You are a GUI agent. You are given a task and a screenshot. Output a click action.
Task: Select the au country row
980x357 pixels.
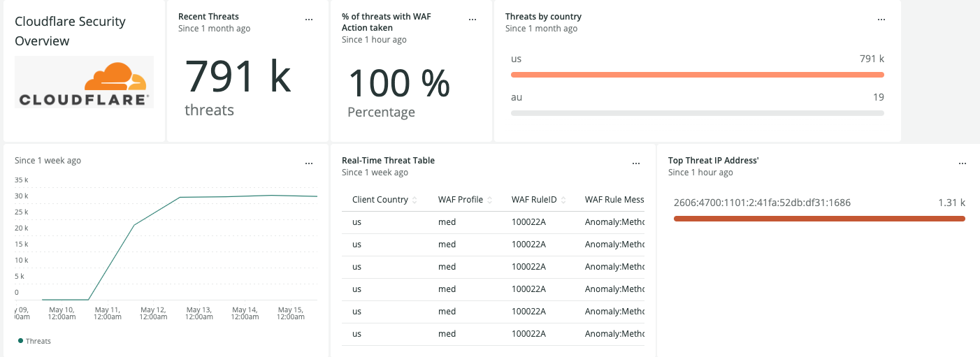(x=697, y=97)
